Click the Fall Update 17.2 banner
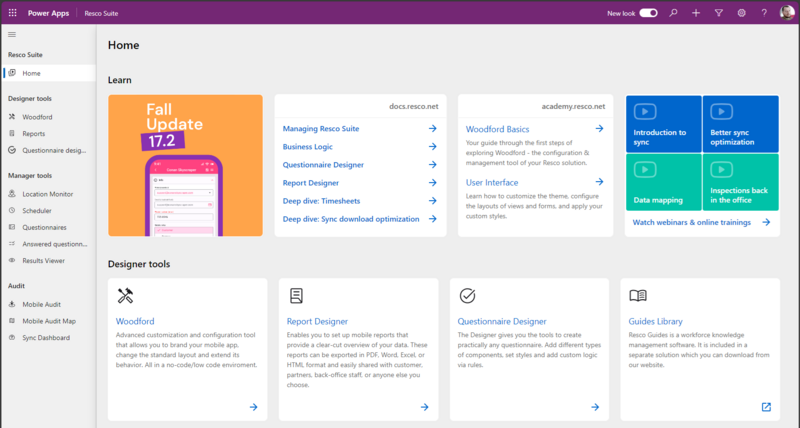This screenshot has width=800, height=428. [x=185, y=165]
